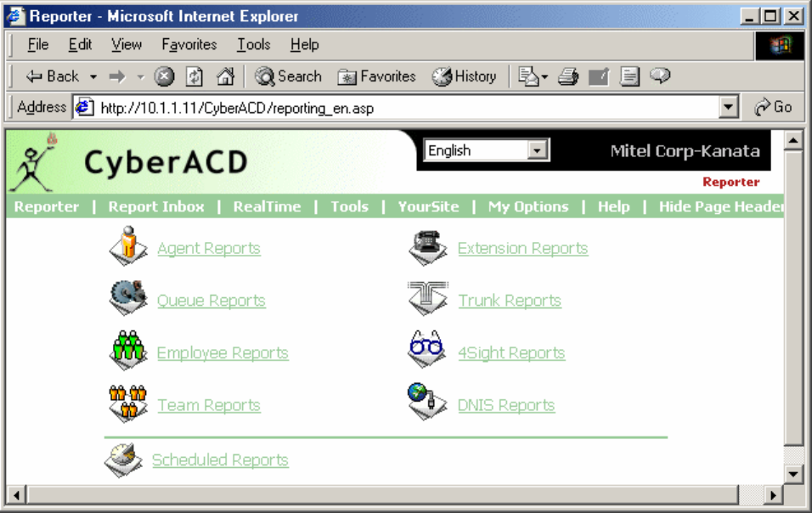Open the Favorites menu
The width and height of the screenshot is (812, 513).
click(x=189, y=45)
